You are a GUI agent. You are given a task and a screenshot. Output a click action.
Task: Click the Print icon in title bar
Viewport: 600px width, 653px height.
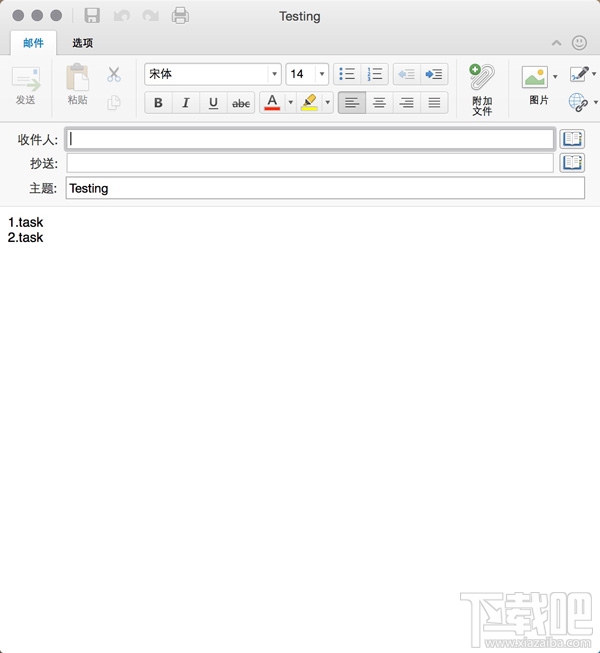180,15
